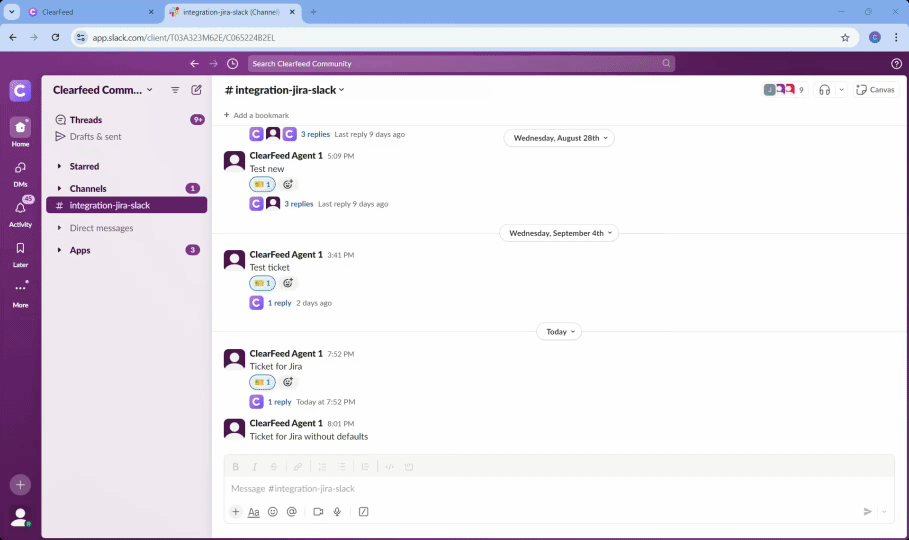Screen dimensions: 909x540
Task: Toggle text formatting with Aa button
Action: pos(254,512)
